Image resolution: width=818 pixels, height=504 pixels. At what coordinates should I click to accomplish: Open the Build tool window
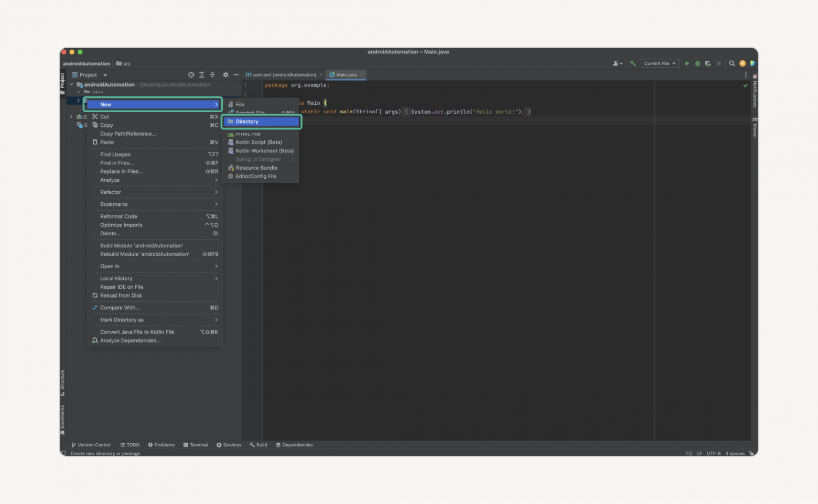pyautogui.click(x=259, y=445)
